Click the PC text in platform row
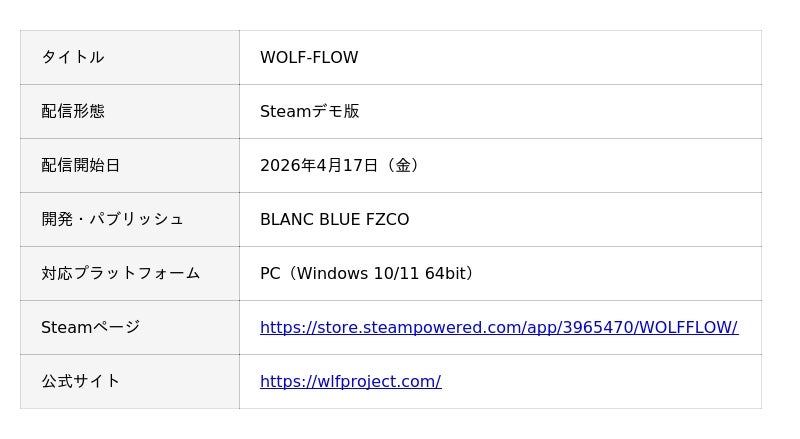Screen dimensions: 800x439 point(270,273)
